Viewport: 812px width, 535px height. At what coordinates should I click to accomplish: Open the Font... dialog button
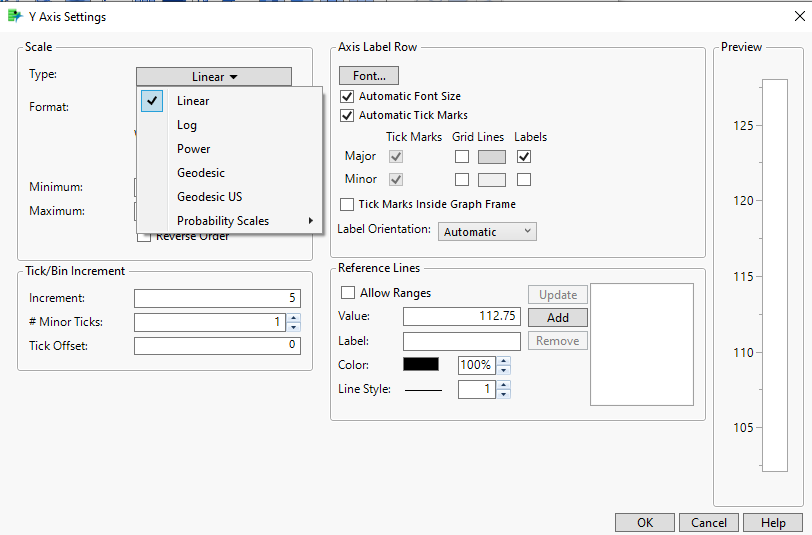coord(369,76)
